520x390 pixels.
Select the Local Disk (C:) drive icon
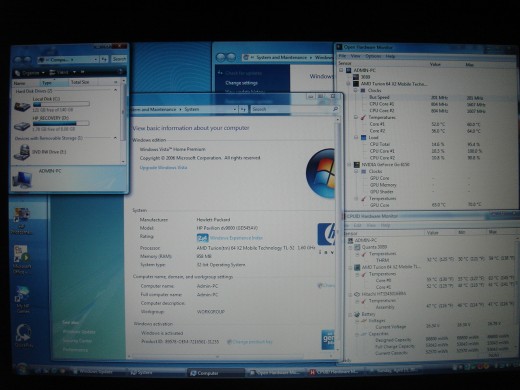click(22, 106)
